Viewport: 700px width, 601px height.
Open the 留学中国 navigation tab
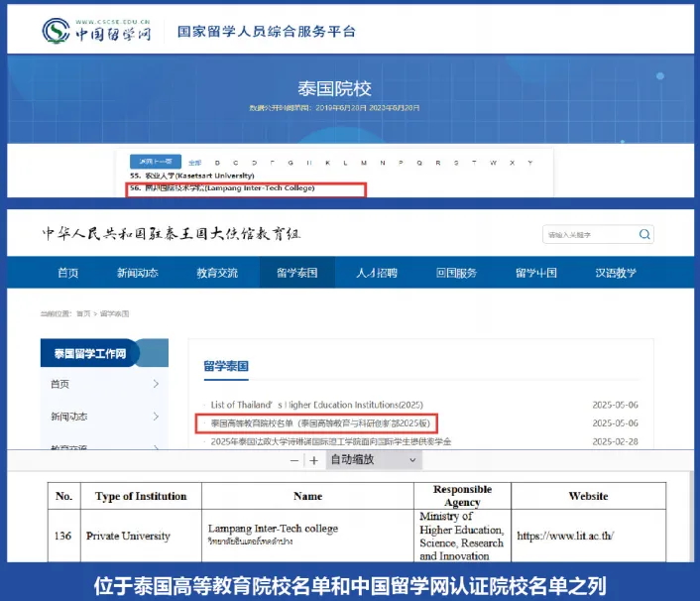click(535, 273)
